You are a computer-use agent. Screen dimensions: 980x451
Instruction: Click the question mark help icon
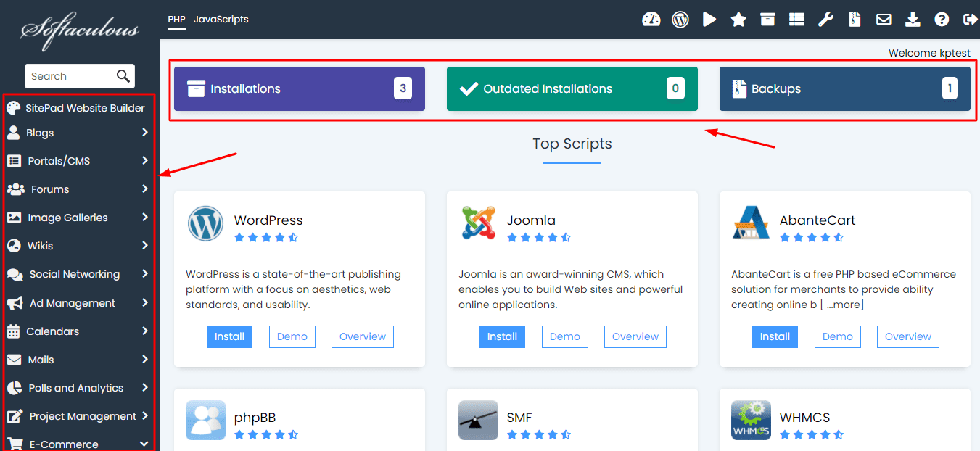click(942, 20)
